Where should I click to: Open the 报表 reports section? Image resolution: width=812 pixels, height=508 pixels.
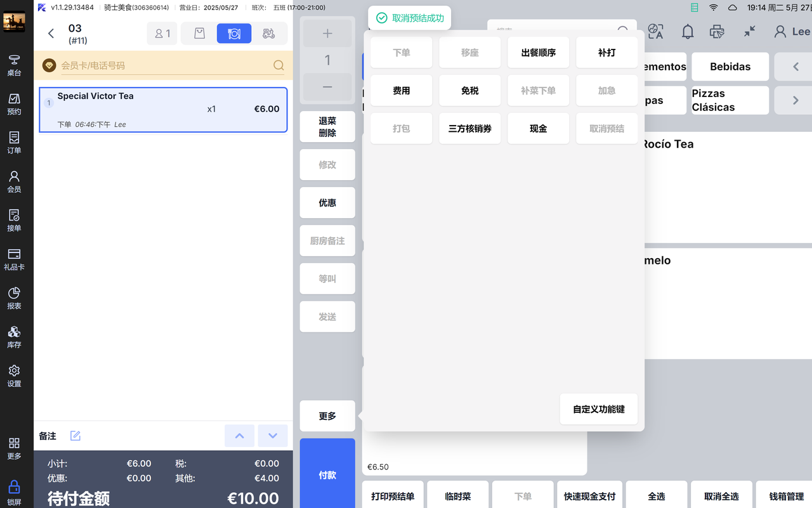click(14, 298)
